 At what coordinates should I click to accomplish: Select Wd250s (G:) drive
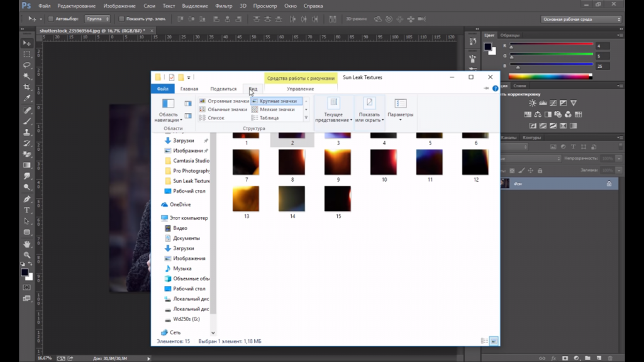tap(182, 319)
